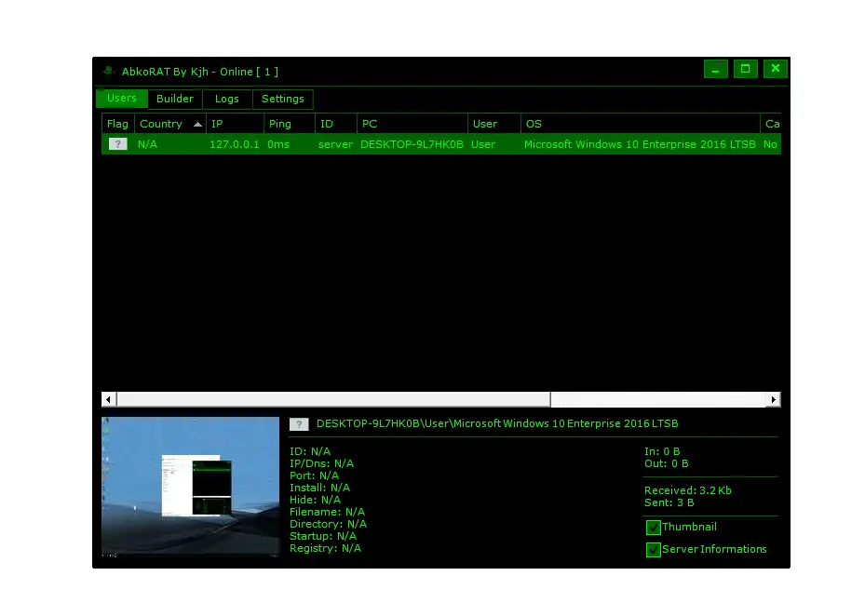Click the AbkoRAT hat icon in title bar
865x616 pixels.
coord(109,71)
